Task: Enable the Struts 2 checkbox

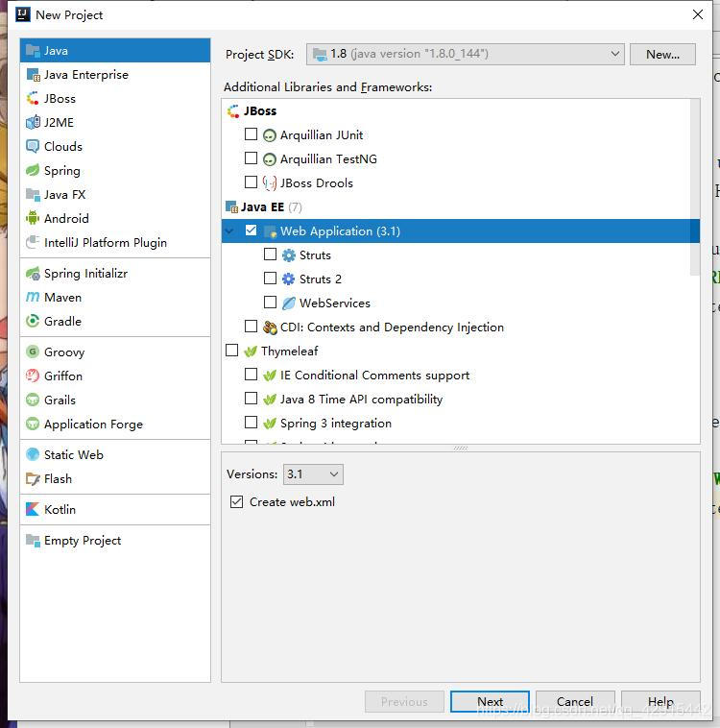Action: coord(270,279)
